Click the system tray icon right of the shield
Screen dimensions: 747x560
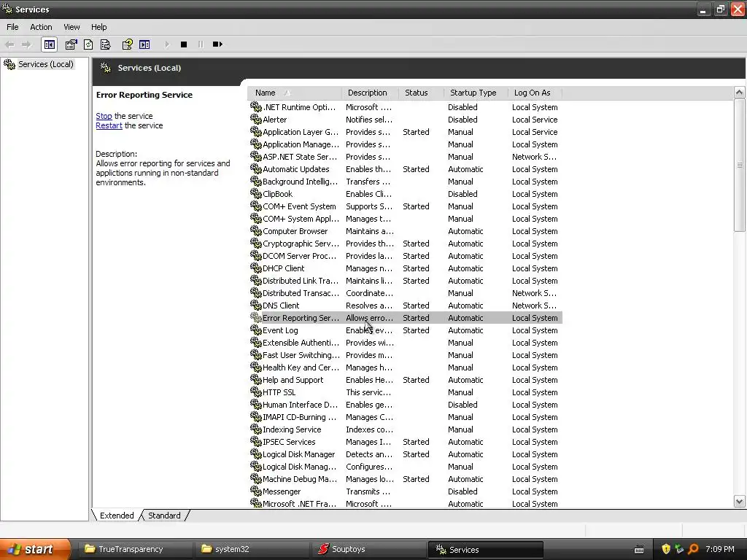[679, 549]
